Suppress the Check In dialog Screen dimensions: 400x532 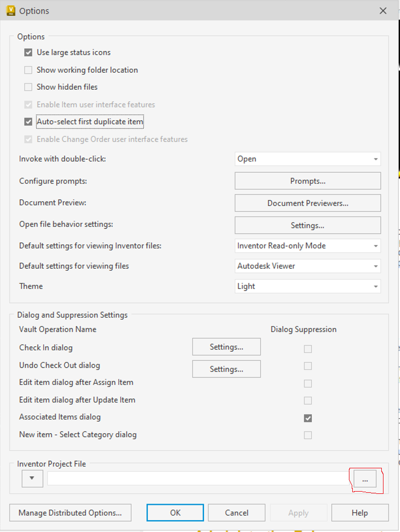click(x=308, y=349)
